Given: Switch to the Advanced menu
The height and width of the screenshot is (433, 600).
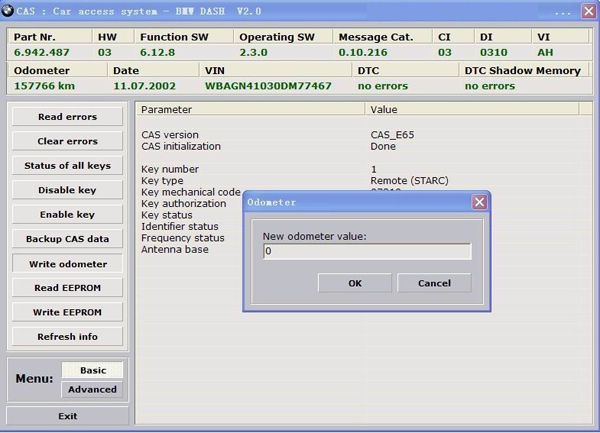Looking at the screenshot, I should coord(93,389).
